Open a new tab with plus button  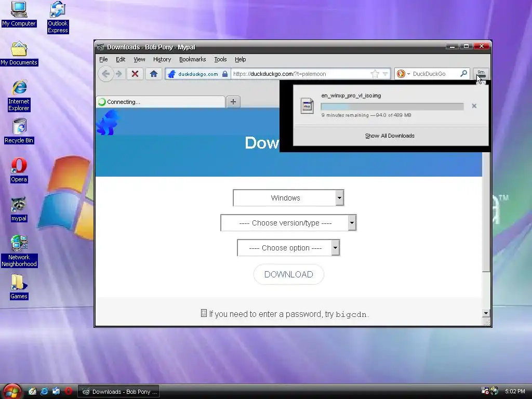pyautogui.click(x=233, y=101)
